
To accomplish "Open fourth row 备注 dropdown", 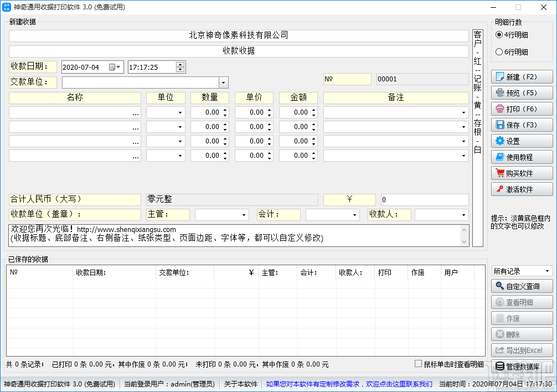I will coord(463,156).
